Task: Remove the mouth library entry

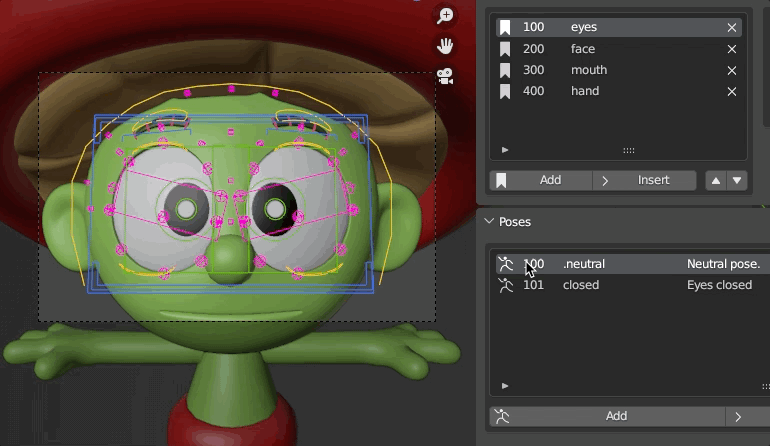Action: [732, 70]
